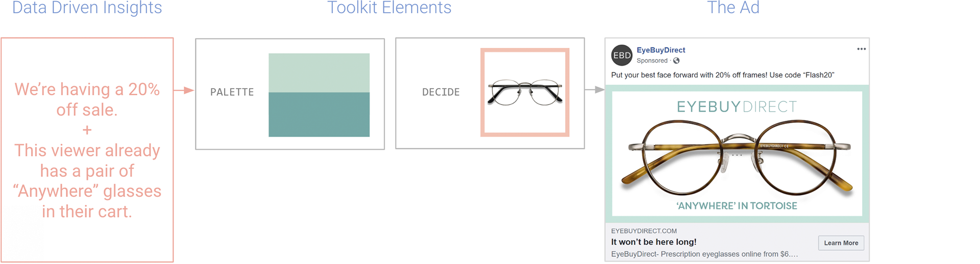Click the arrow pointing to Palette box
This screenshot has width=980, height=264.
pyautogui.click(x=184, y=90)
